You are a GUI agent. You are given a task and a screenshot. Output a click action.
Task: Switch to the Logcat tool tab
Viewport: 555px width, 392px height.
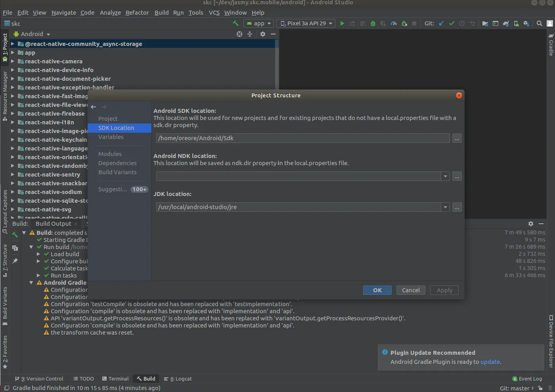178,379
